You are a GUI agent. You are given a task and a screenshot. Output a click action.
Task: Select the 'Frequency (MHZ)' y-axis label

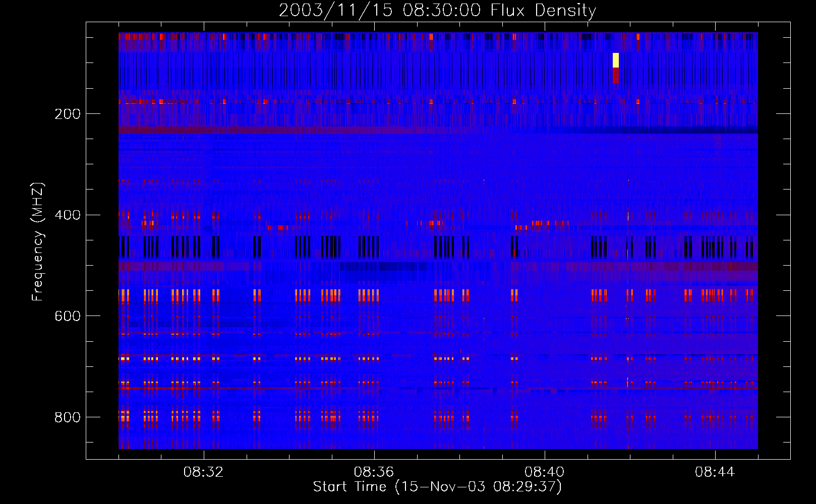(x=38, y=242)
